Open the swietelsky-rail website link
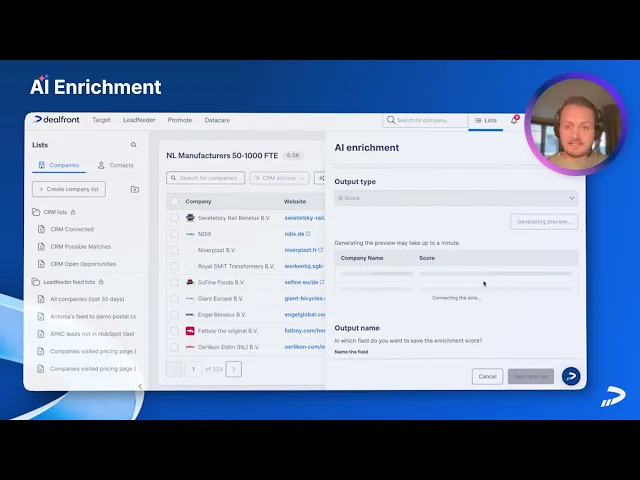This screenshot has width=640, height=480. pos(305,218)
